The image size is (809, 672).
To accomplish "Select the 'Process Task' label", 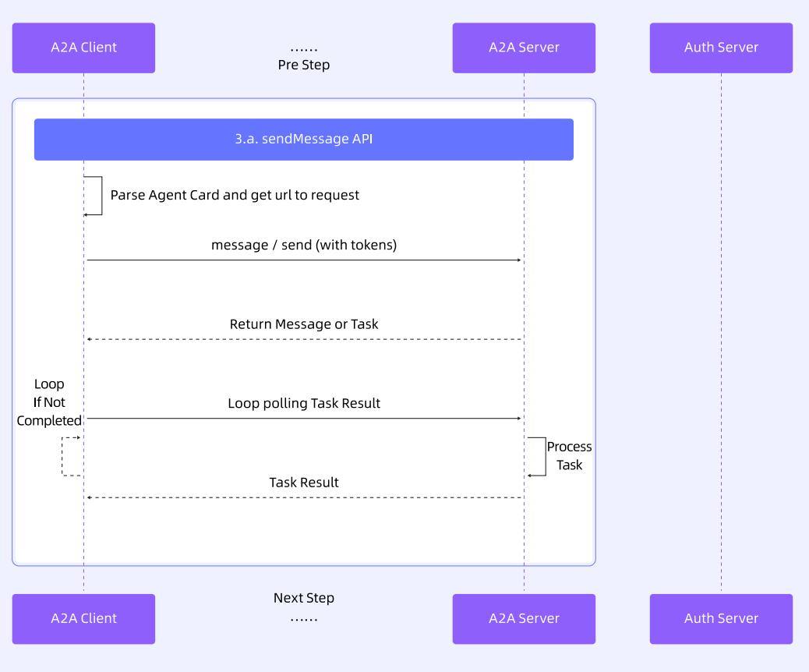I will pyautogui.click(x=569, y=456).
